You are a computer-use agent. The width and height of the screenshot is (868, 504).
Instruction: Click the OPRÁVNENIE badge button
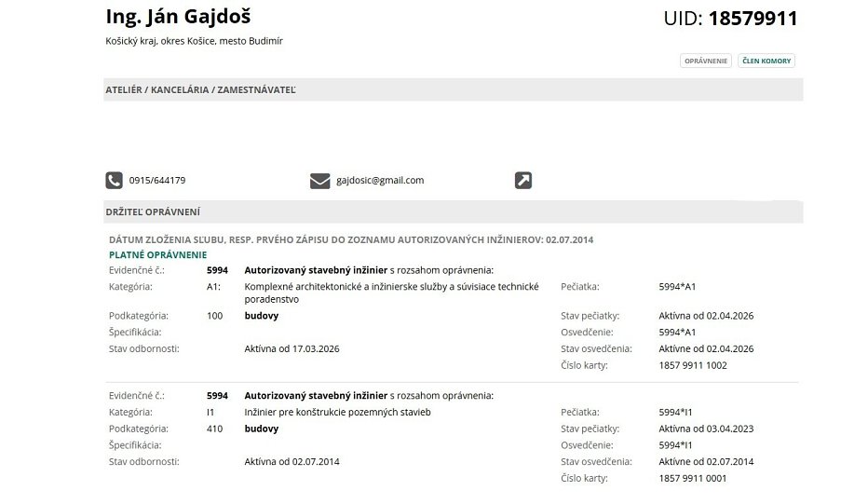[x=706, y=61]
